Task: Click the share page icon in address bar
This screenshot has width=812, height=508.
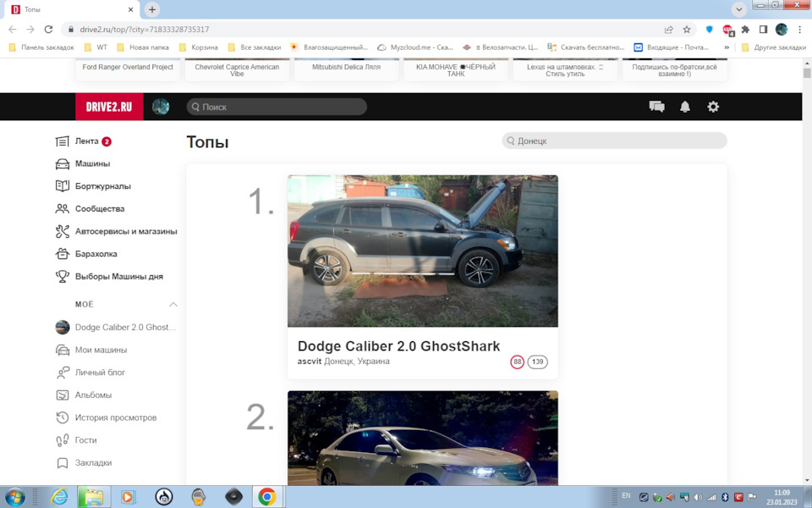Action: (669, 30)
